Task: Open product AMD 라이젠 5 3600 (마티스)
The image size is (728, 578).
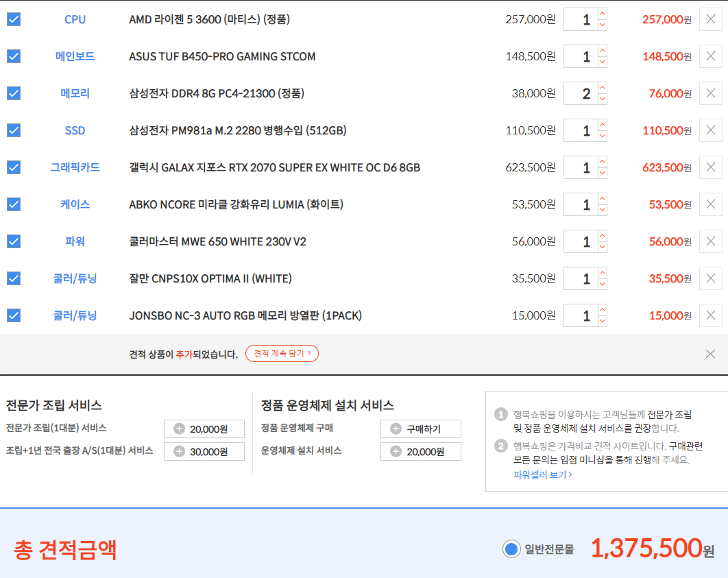Action: click(209, 19)
